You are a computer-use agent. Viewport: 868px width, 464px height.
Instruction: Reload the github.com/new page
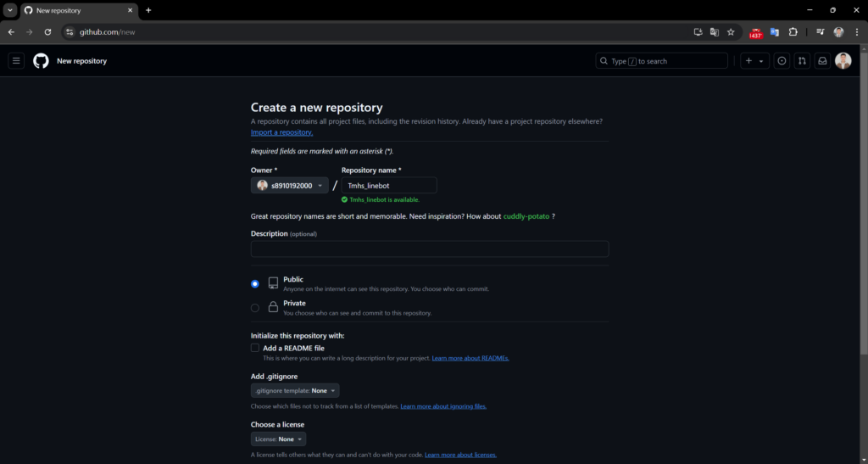pyautogui.click(x=47, y=32)
